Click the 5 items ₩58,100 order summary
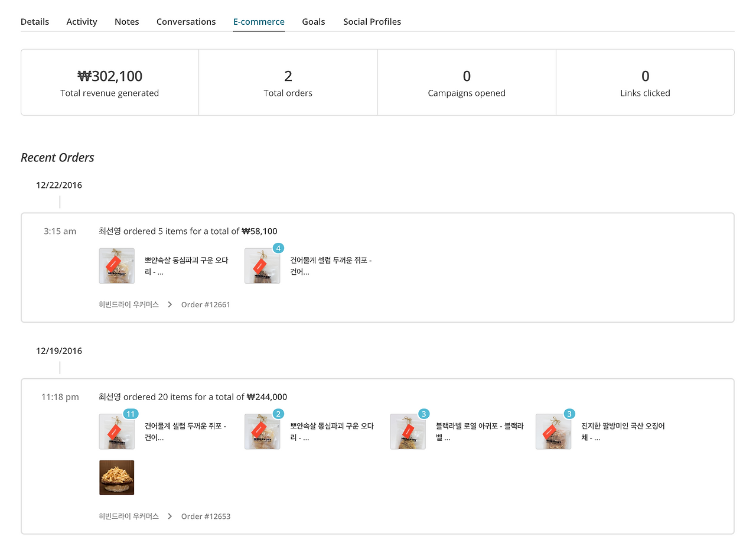Image resolution: width=756 pixels, height=549 pixels. (x=188, y=231)
